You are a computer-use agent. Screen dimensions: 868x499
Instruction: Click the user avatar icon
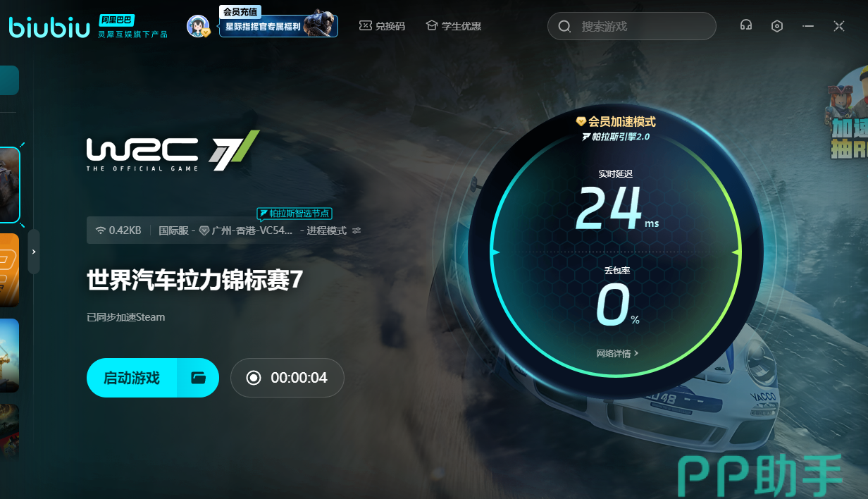point(198,26)
